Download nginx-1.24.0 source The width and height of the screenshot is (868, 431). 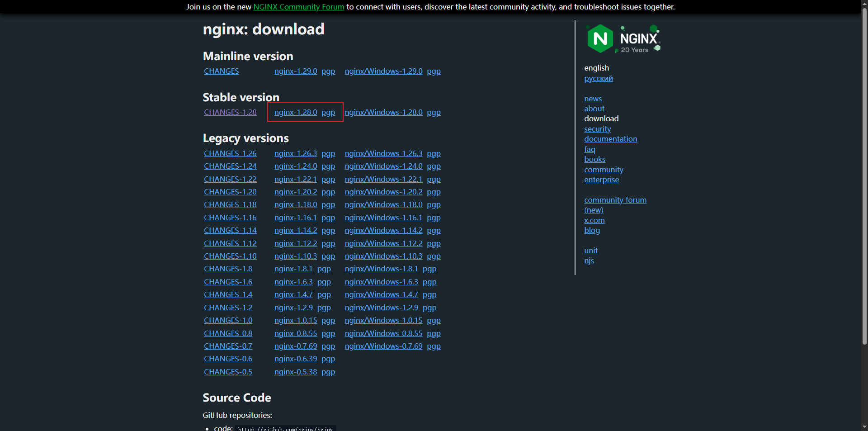point(296,166)
